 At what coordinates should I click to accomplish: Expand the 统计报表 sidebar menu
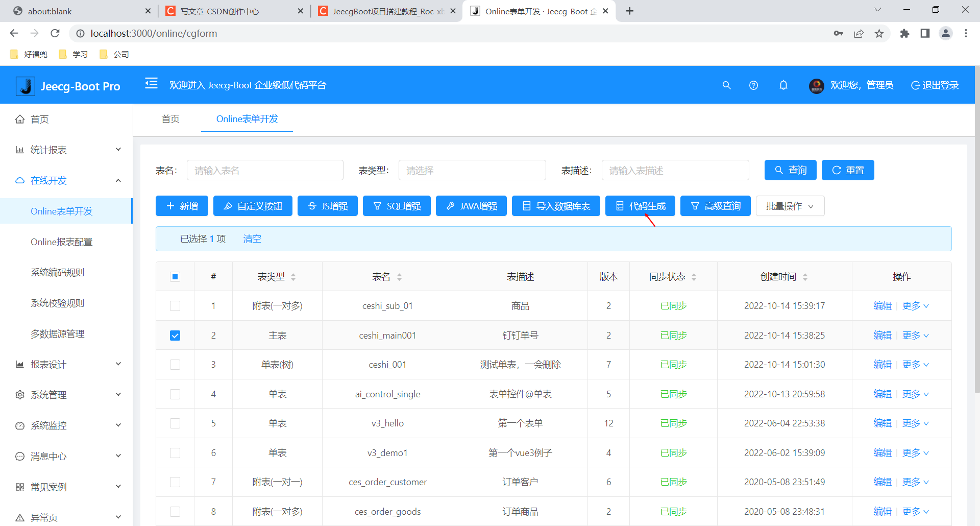(66, 150)
